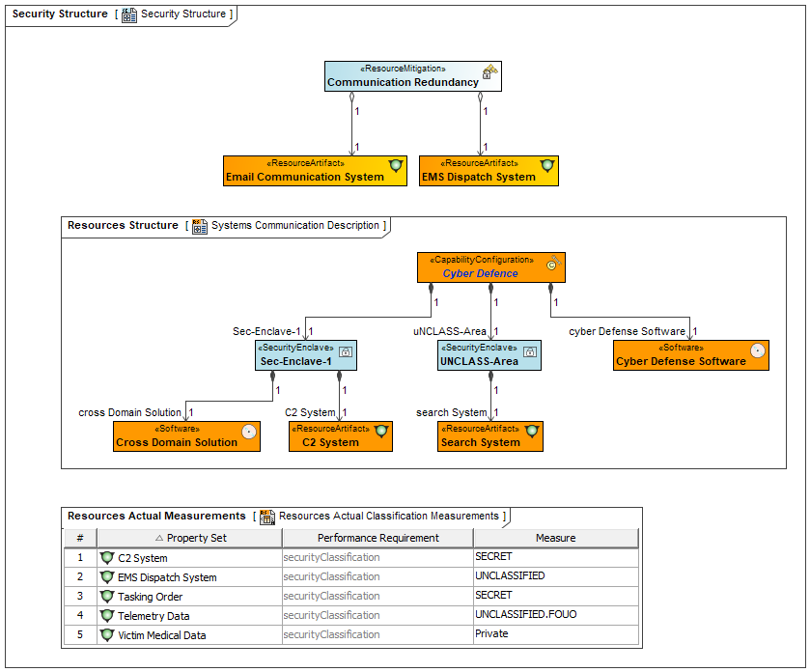Click securityClassification cell in Telemetry Data row
Viewport: 810px width, 672px height.
377,615
